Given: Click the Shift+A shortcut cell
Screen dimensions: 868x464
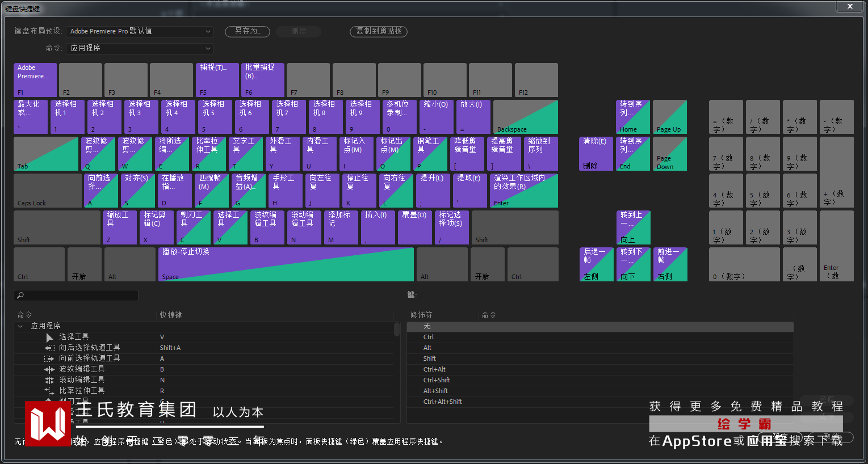Looking at the screenshot, I should point(170,348).
